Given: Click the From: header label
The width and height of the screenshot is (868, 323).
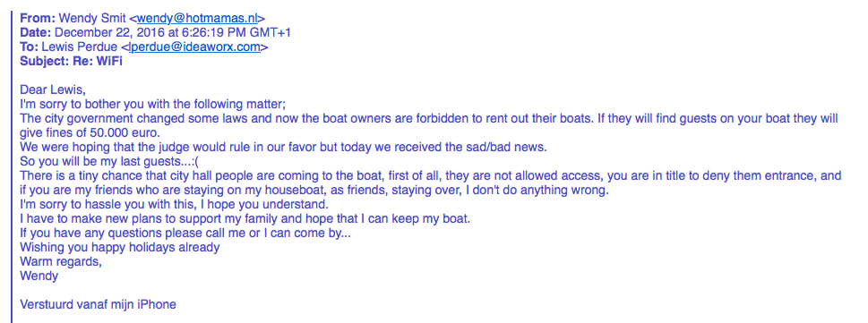Looking at the screenshot, I should 37,18.
